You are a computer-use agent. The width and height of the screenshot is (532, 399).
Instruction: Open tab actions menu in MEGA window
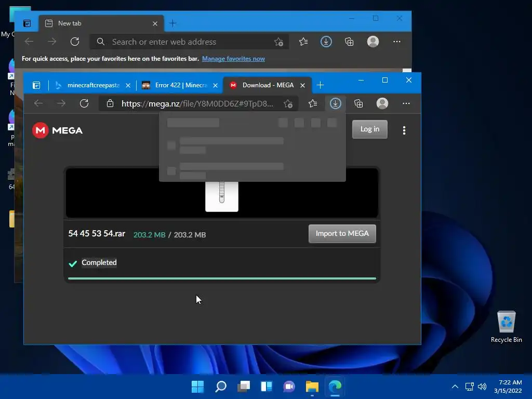click(x=36, y=85)
